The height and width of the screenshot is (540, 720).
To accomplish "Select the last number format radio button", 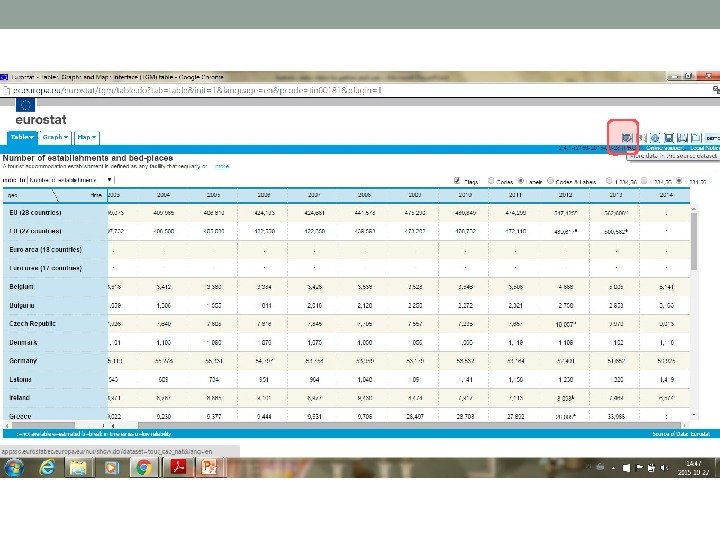I will click(x=679, y=180).
